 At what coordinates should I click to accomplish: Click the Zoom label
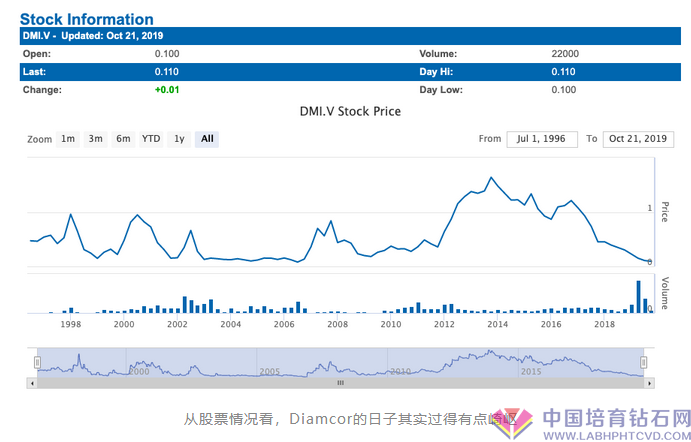[x=40, y=140]
